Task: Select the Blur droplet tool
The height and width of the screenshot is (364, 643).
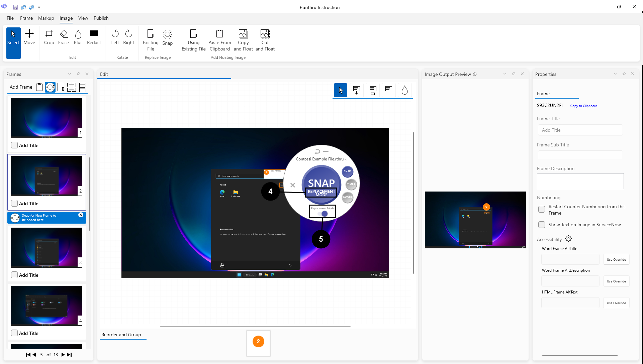Action: click(78, 37)
